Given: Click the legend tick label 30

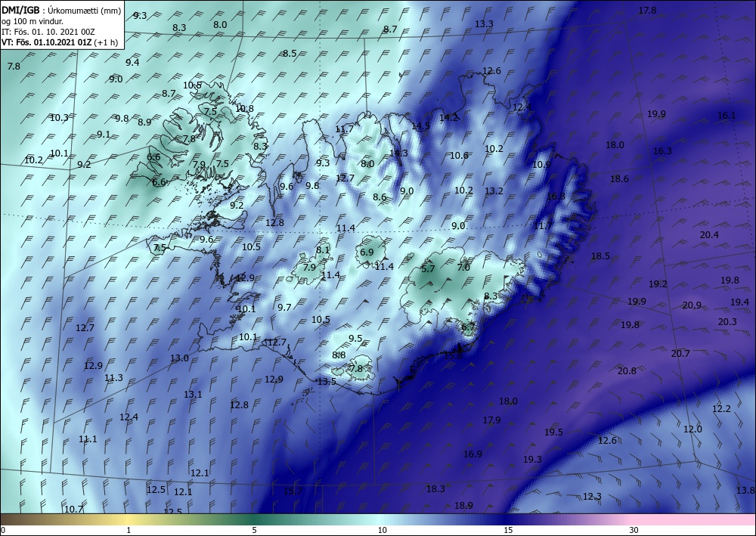Looking at the screenshot, I should coord(634,531).
